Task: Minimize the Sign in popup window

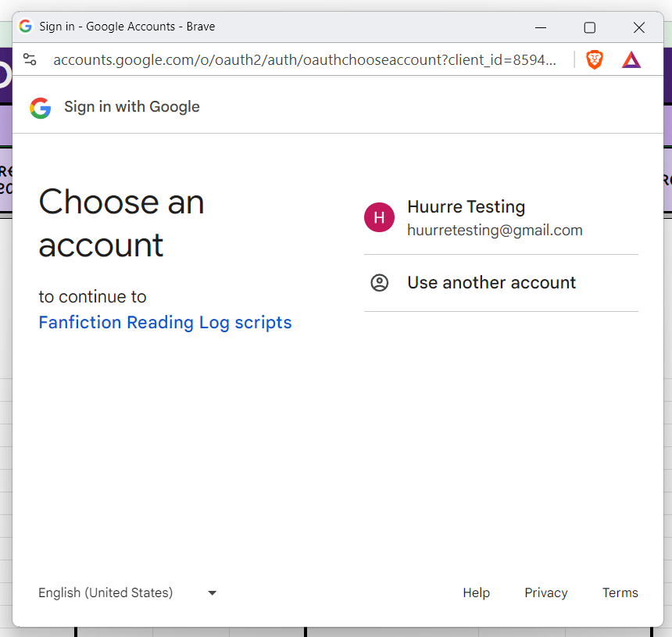Action: (x=541, y=27)
